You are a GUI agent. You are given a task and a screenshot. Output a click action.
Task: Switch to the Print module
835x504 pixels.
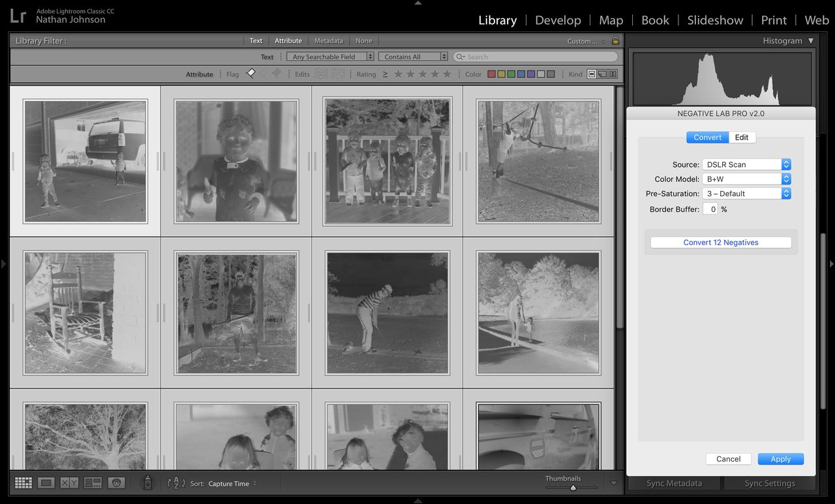[774, 20]
